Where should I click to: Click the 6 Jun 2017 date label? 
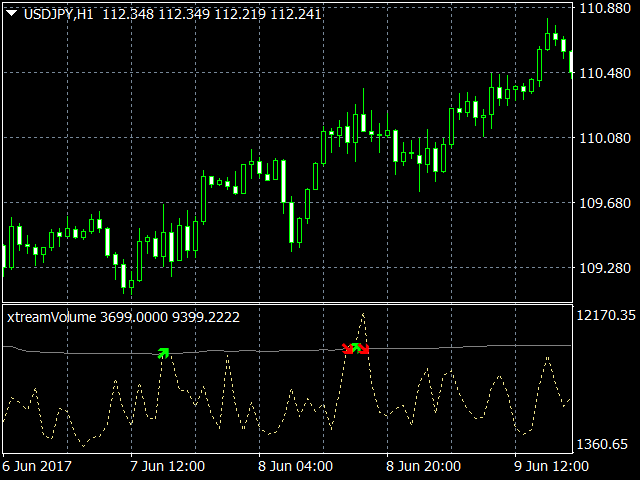click(x=37, y=466)
